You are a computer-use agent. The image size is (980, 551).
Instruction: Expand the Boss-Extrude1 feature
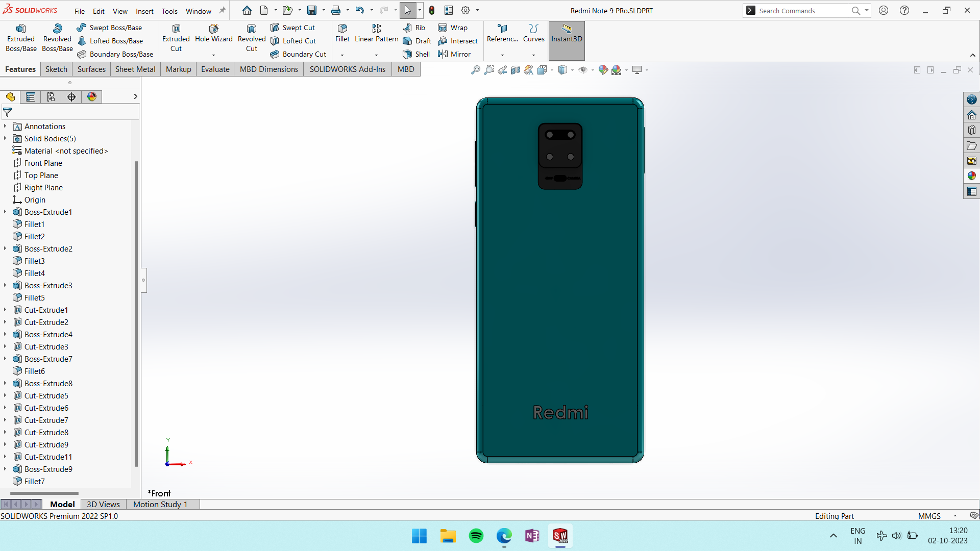(5, 212)
